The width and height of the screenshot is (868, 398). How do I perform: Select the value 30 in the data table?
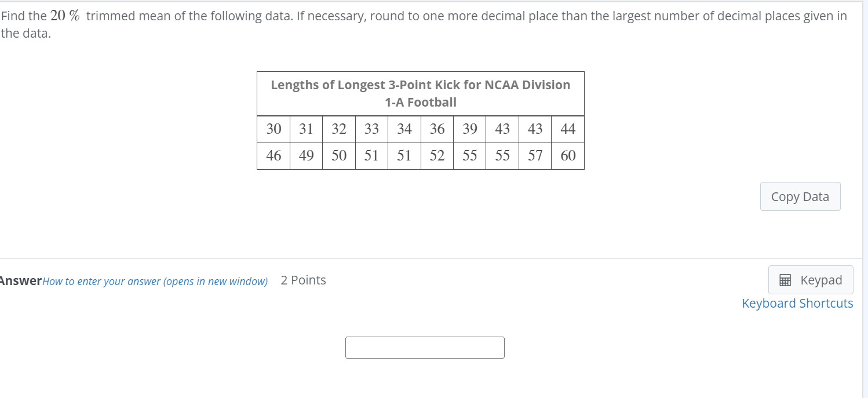coord(273,129)
